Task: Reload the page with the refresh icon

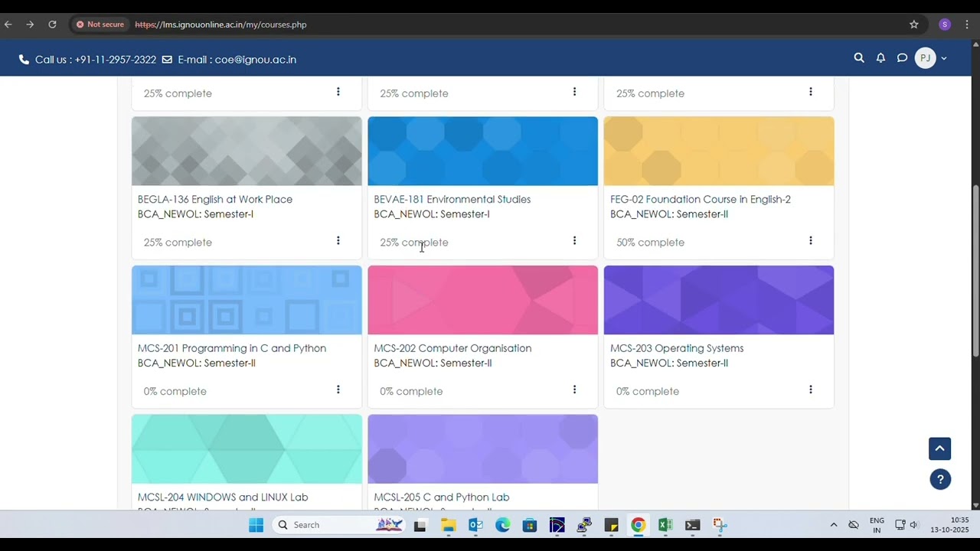Action: coord(52,24)
